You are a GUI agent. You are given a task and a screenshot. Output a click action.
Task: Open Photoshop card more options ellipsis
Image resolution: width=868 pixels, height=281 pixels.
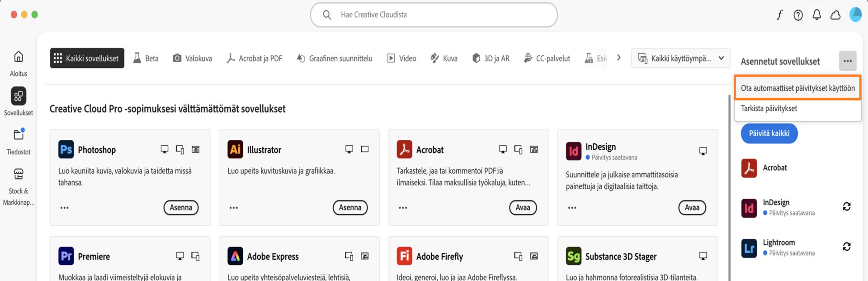(x=65, y=208)
